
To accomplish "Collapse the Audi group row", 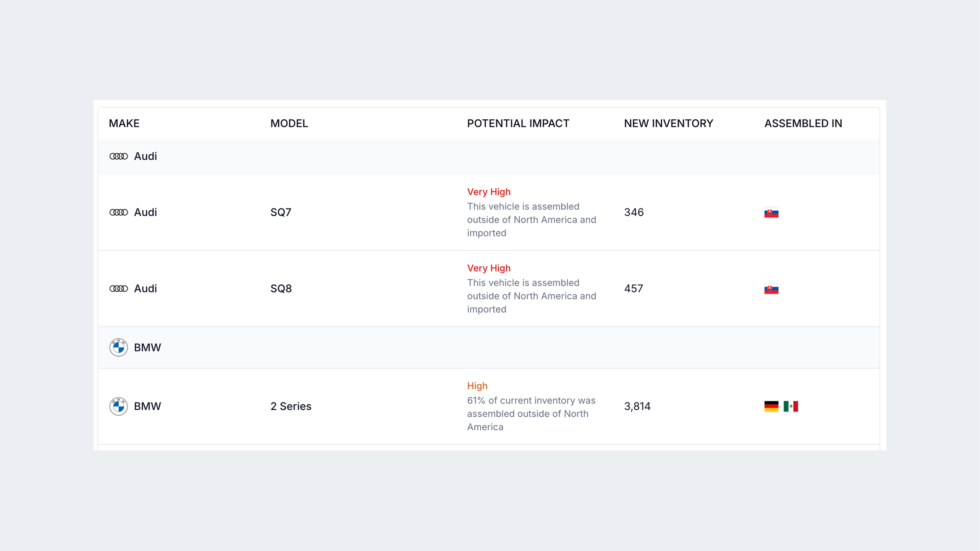I will pyautogui.click(x=488, y=157).
